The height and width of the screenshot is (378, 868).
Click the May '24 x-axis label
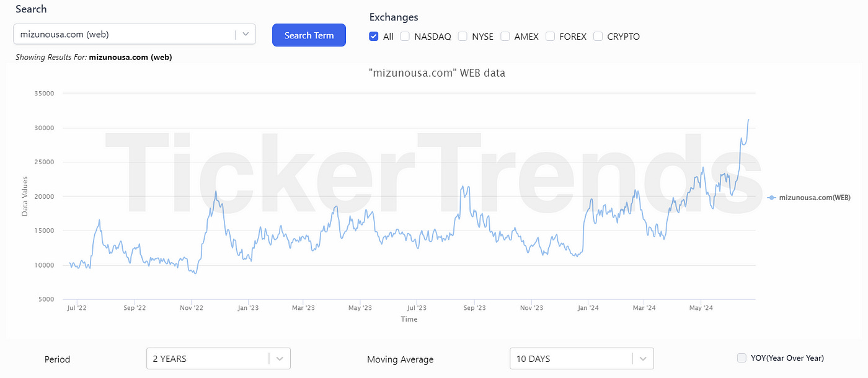[x=700, y=307]
